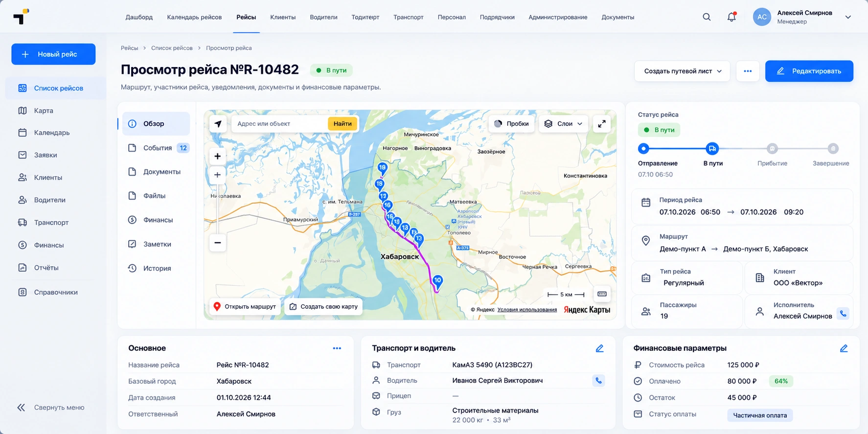
Task: Expand the map to fullscreen
Action: (x=602, y=124)
